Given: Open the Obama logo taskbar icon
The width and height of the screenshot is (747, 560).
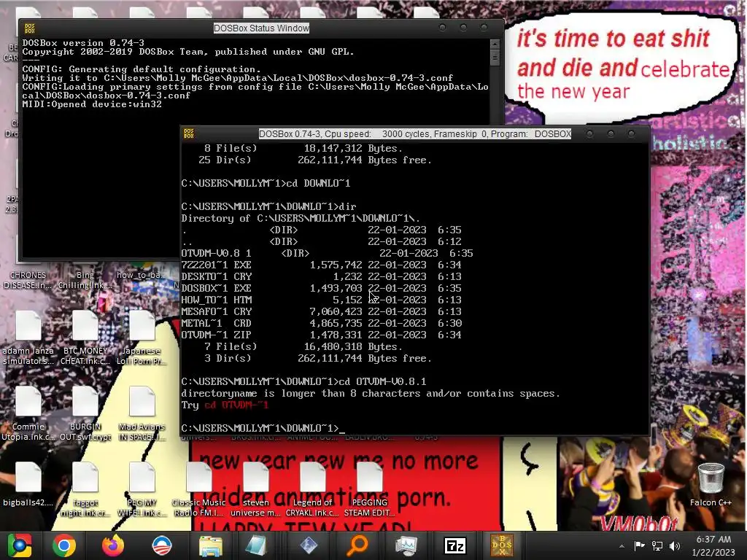Looking at the screenshot, I should (x=161, y=545).
